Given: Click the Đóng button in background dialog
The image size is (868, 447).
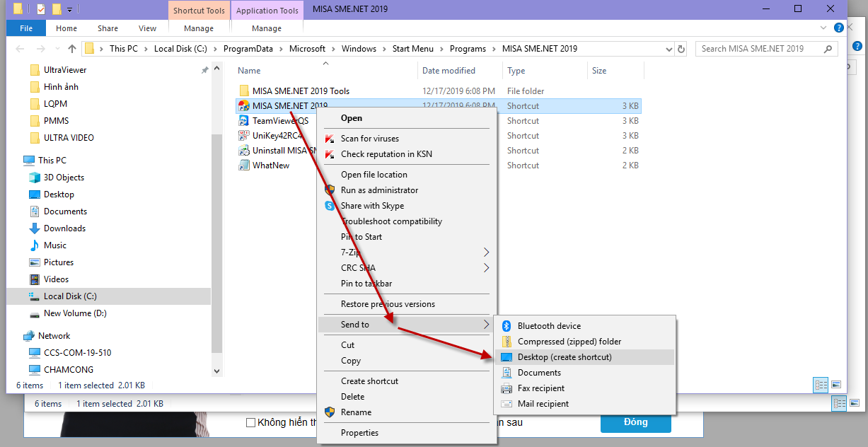Looking at the screenshot, I should coord(635,422).
